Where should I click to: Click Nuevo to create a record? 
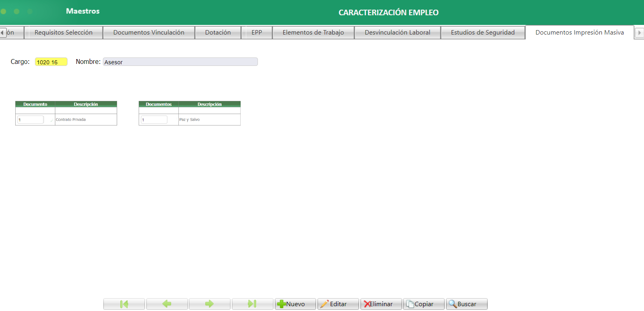click(295, 304)
